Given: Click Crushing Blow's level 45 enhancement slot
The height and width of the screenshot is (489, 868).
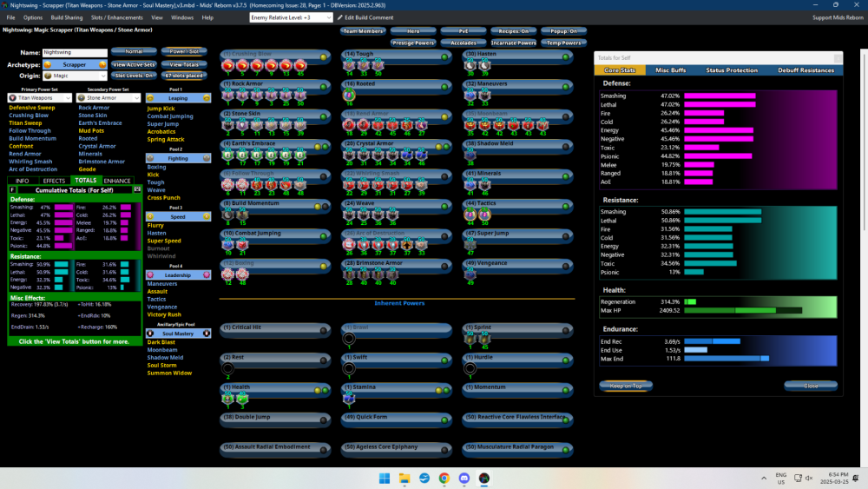Looking at the screenshot, I should (x=300, y=65).
